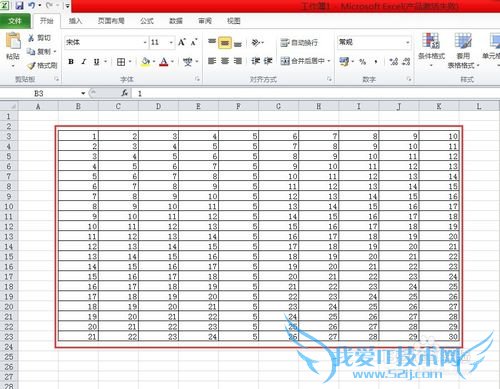Click the Copy icon
Screen dimensions: 500x389
point(31,52)
